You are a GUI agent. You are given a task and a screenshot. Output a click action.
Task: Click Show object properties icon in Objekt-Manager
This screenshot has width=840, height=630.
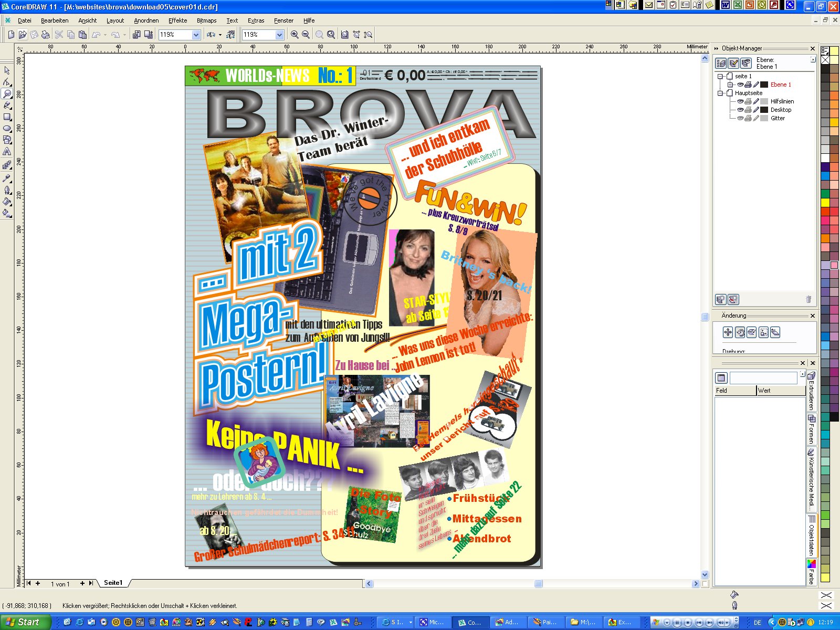coord(721,63)
